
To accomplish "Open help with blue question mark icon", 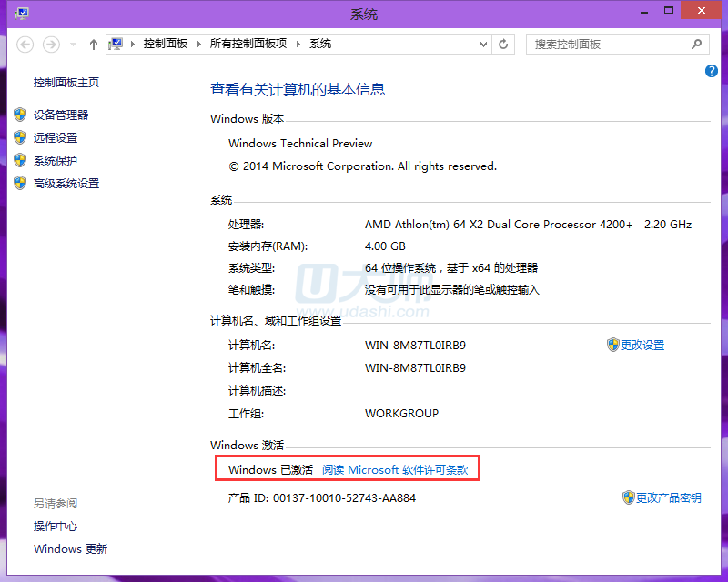I will (712, 71).
